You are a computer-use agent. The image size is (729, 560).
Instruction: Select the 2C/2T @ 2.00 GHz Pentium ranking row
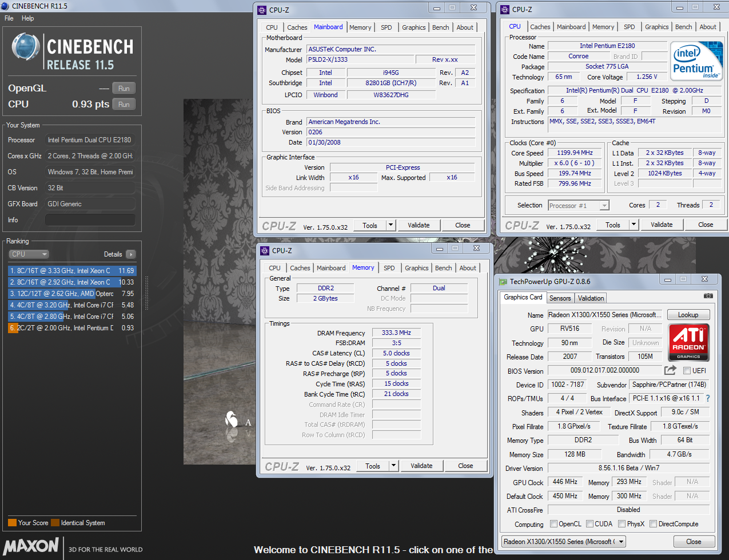coord(72,328)
